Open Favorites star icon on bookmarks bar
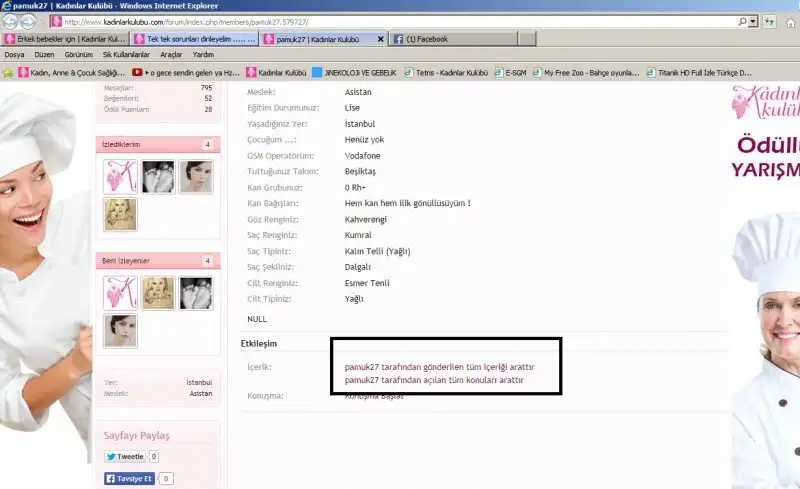The height and width of the screenshot is (489, 800). point(9,72)
